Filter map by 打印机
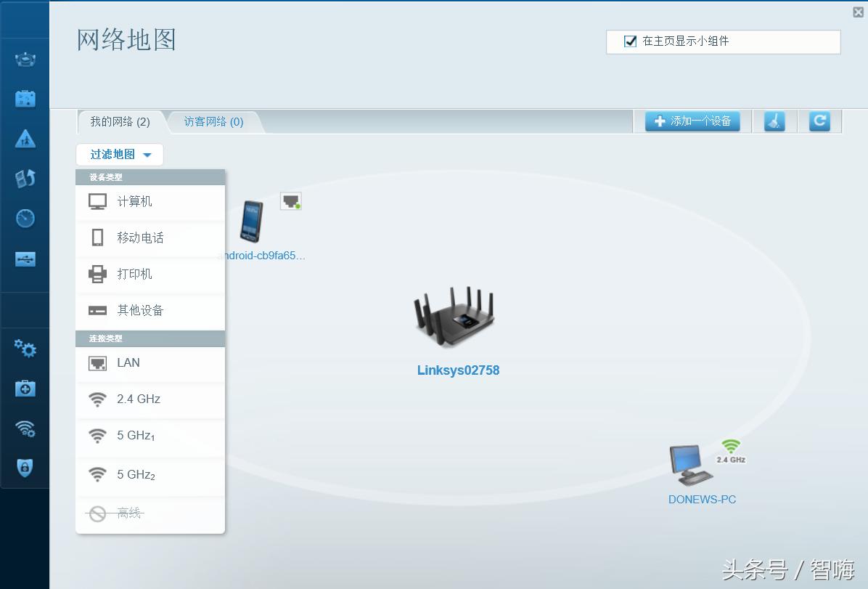The image size is (868, 589). pyautogui.click(x=150, y=275)
